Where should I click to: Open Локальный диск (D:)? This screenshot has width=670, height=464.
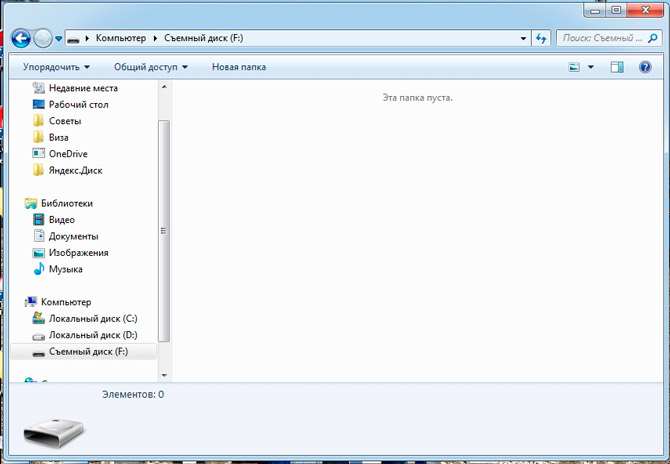pyautogui.click(x=93, y=335)
